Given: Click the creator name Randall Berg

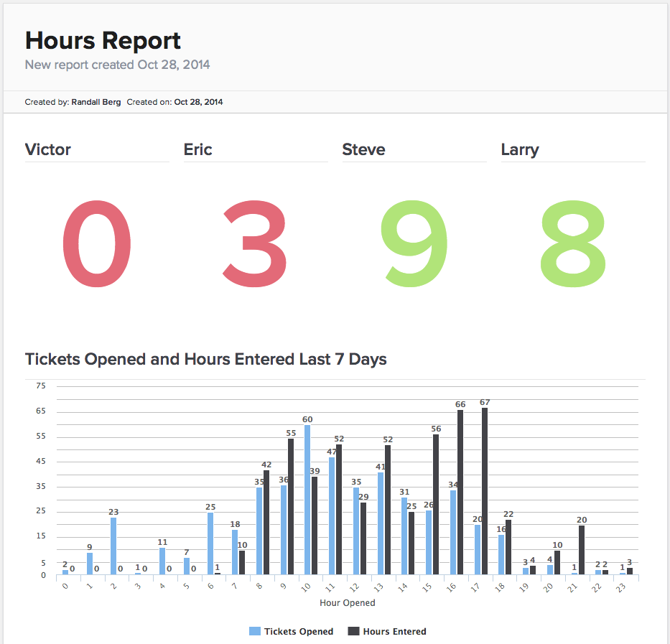Looking at the screenshot, I should (x=96, y=102).
